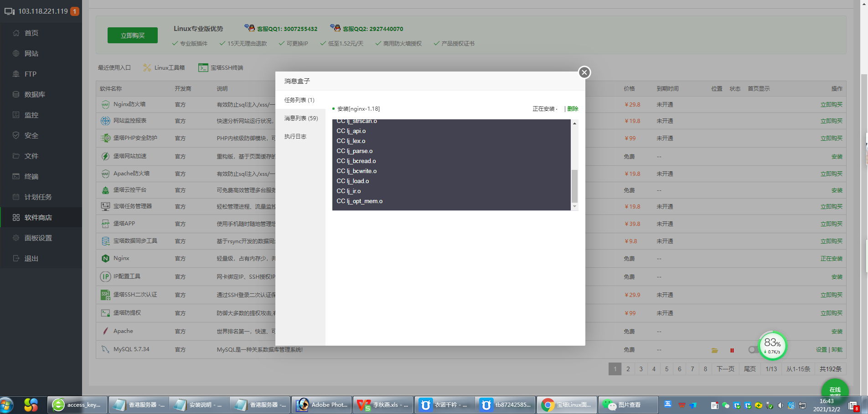Screen dimensions: 868x414
Task: Open 软件商店 in the sidebar menu
Action: [41, 217]
